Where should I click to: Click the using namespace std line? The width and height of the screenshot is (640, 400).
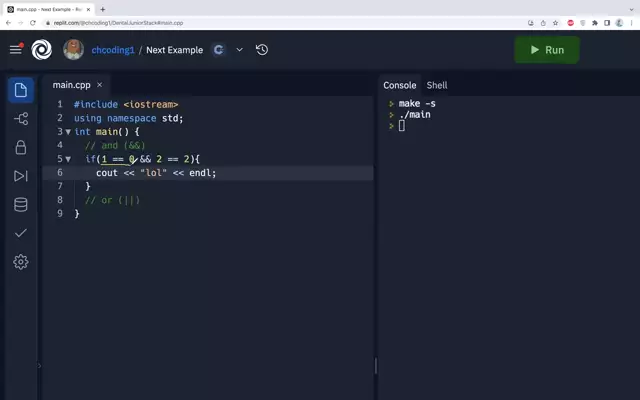point(129,118)
